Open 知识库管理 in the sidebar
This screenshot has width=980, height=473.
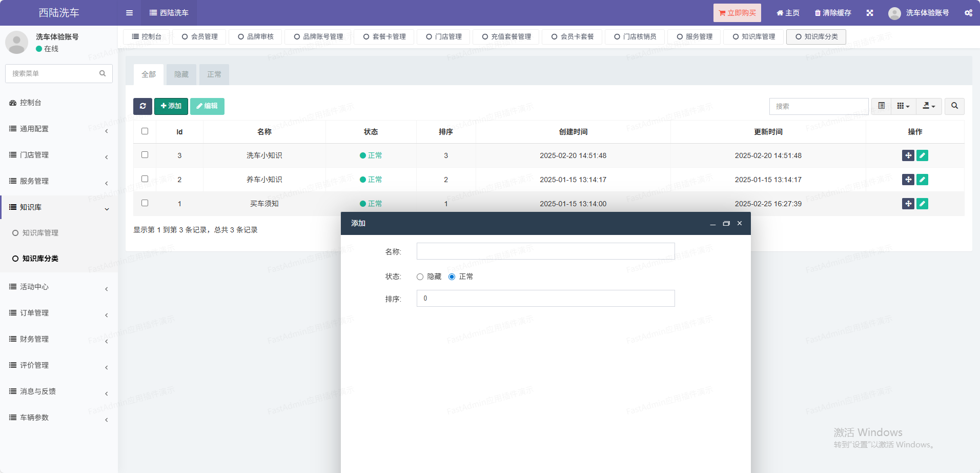click(40, 233)
